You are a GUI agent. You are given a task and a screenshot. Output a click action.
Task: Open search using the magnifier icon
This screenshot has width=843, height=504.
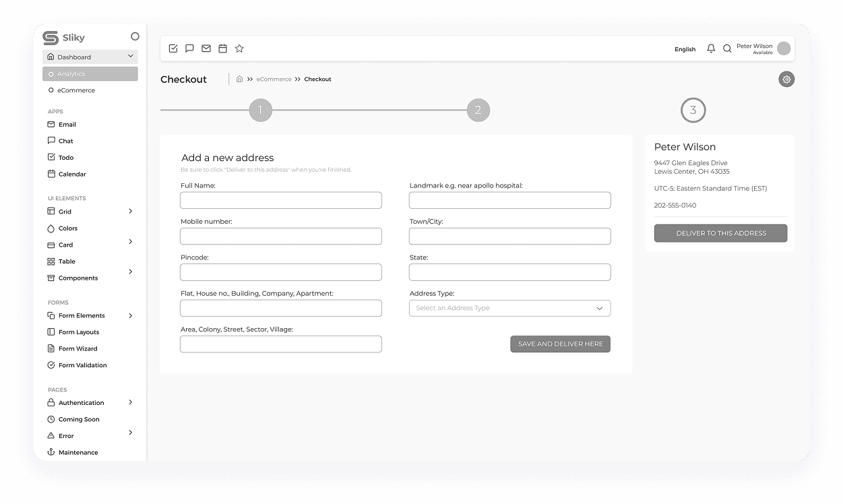point(727,48)
